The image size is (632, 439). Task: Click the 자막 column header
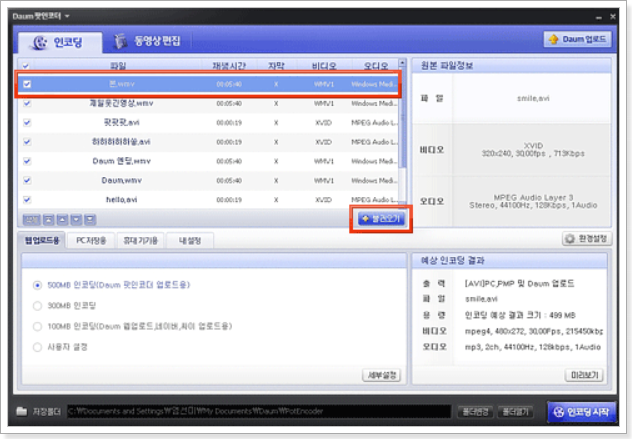point(276,66)
